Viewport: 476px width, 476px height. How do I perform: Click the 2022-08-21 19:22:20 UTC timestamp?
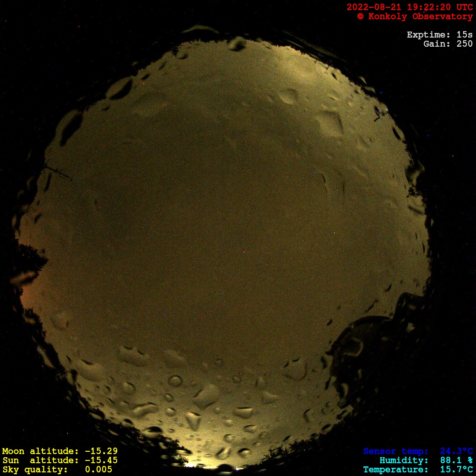[410, 7]
